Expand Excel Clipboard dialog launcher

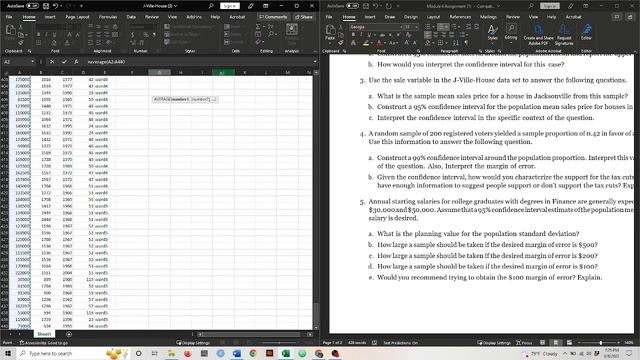[x=29, y=51]
